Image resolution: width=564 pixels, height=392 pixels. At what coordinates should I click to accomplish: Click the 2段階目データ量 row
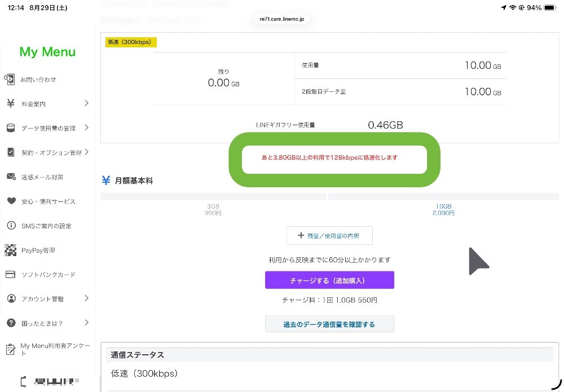click(x=400, y=92)
